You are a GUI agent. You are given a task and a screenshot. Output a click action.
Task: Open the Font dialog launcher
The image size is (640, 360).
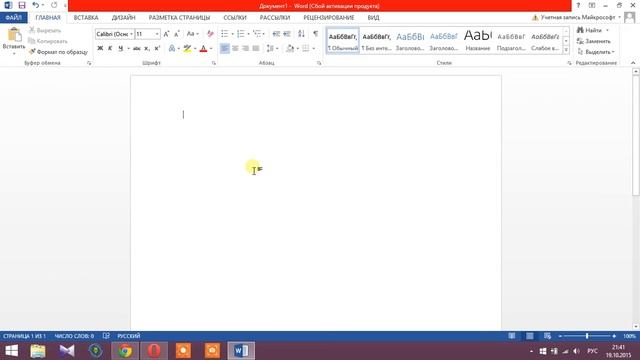click(x=213, y=63)
